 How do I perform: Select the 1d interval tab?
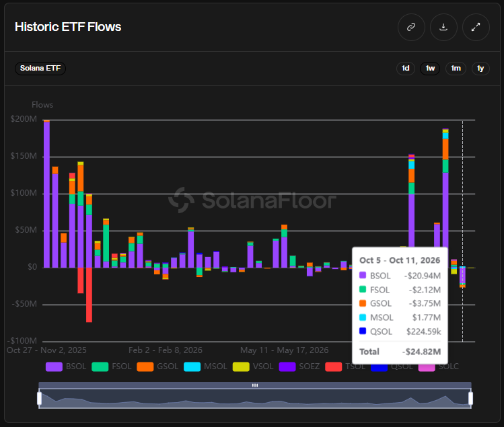click(405, 69)
